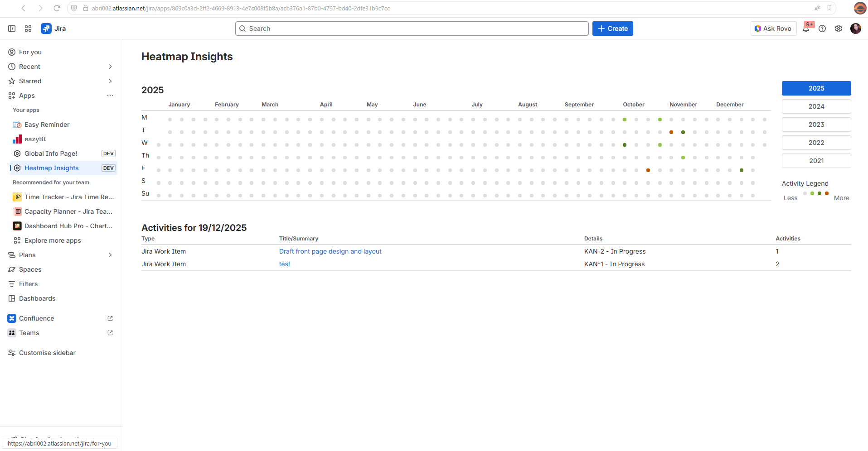Viewport: 868px width, 451px height.
Task: Select the 2025 year button
Action: click(x=816, y=88)
